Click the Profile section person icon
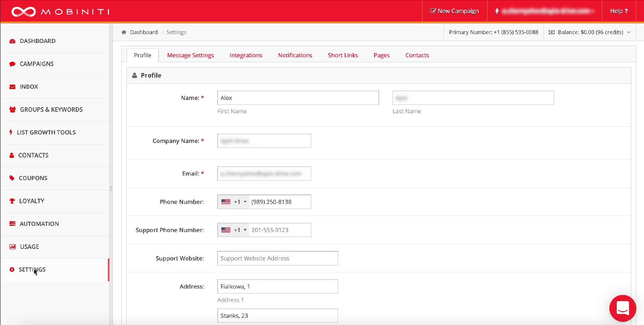The height and width of the screenshot is (325, 644). [x=134, y=75]
